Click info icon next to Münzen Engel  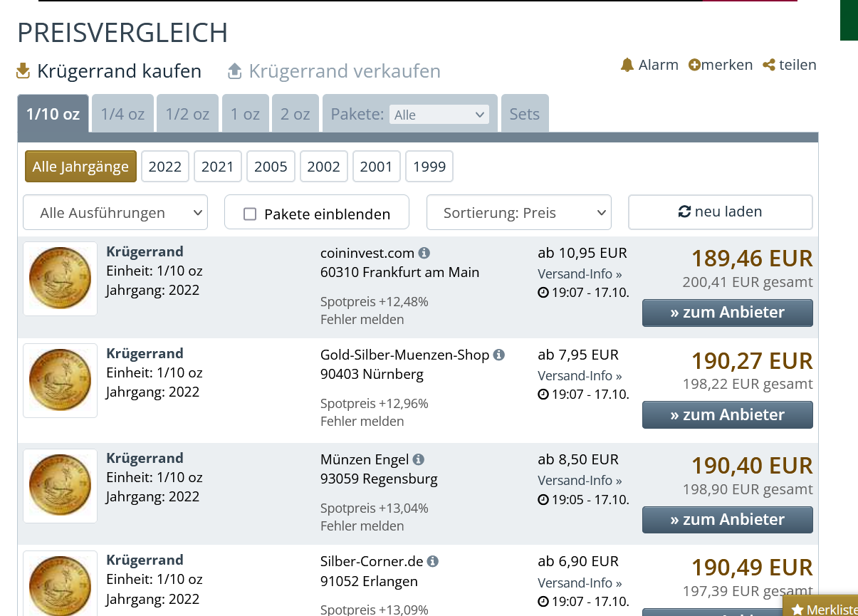click(x=419, y=459)
